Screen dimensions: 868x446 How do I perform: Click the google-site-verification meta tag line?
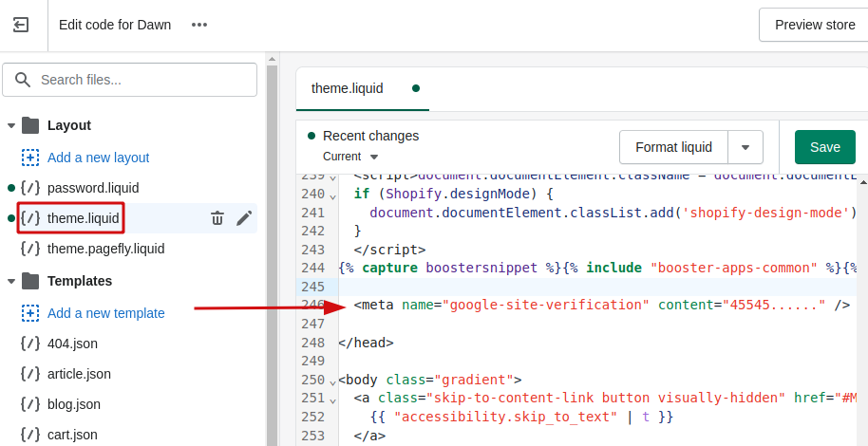(x=601, y=305)
